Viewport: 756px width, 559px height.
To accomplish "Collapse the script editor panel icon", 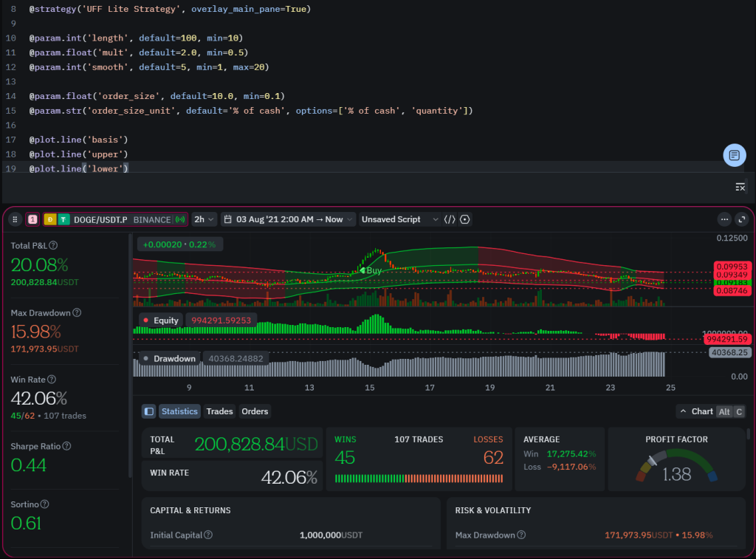I will [x=740, y=187].
